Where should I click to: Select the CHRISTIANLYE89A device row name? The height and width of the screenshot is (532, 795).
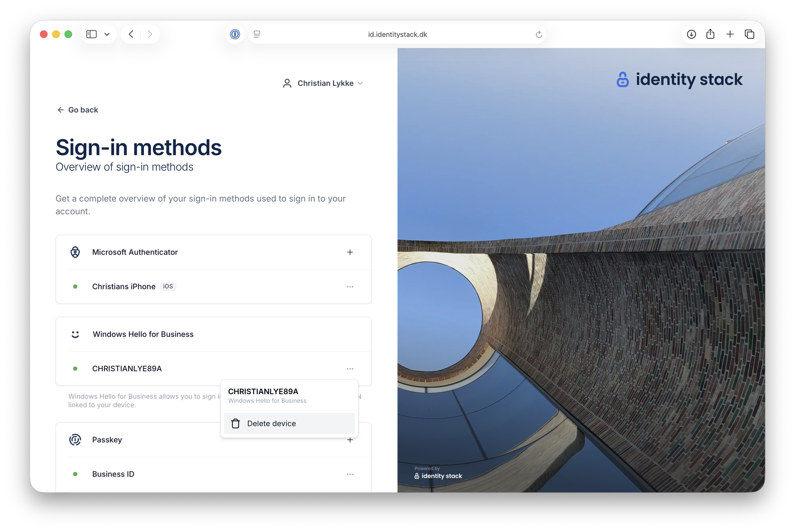(127, 369)
